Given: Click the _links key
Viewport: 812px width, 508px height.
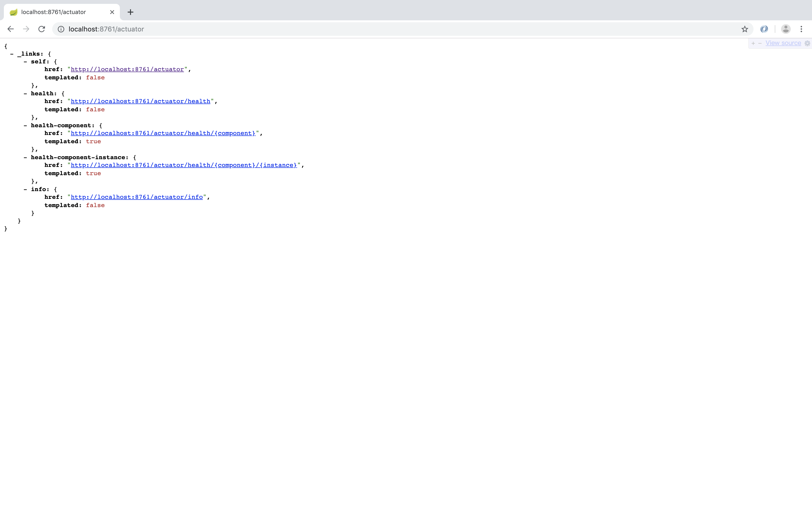Looking at the screenshot, I should pyautogui.click(x=29, y=54).
